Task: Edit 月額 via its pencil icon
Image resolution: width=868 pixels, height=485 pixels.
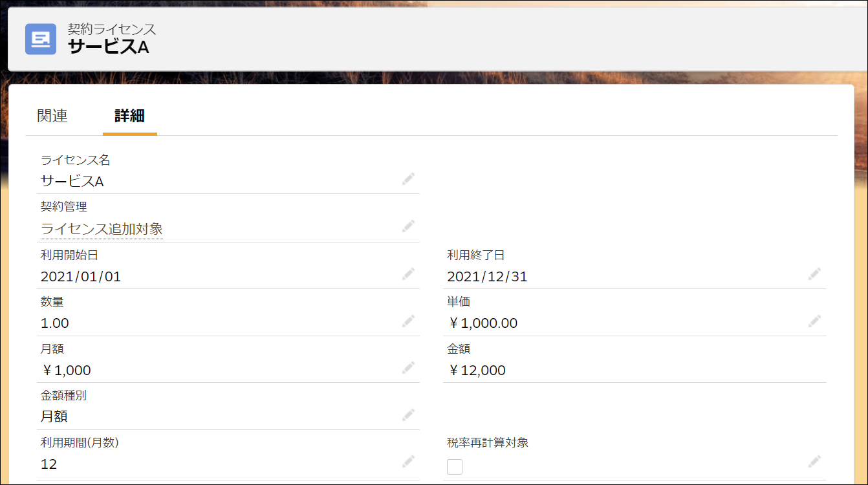Action: (x=408, y=368)
